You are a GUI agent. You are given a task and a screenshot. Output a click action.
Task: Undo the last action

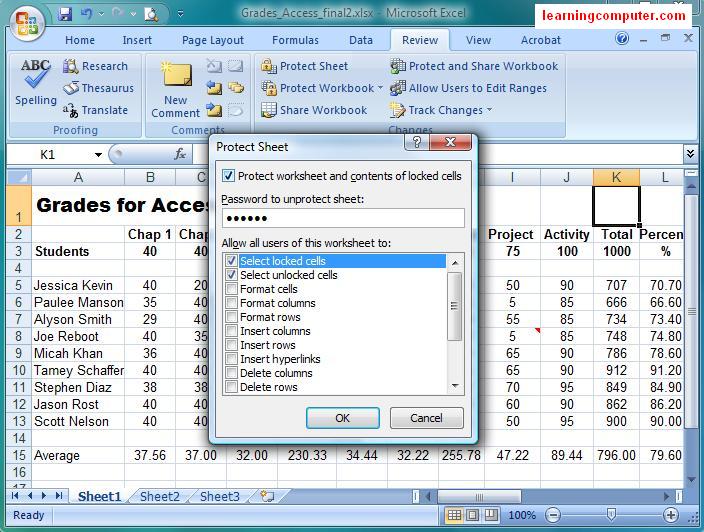pos(86,14)
